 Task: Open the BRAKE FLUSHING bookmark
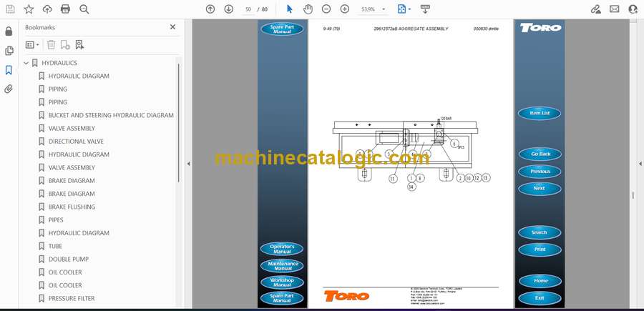(72, 207)
